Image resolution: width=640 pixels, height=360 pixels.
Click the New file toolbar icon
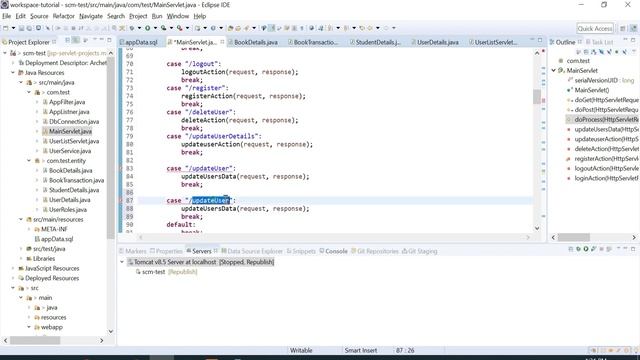pyautogui.click(x=5, y=28)
